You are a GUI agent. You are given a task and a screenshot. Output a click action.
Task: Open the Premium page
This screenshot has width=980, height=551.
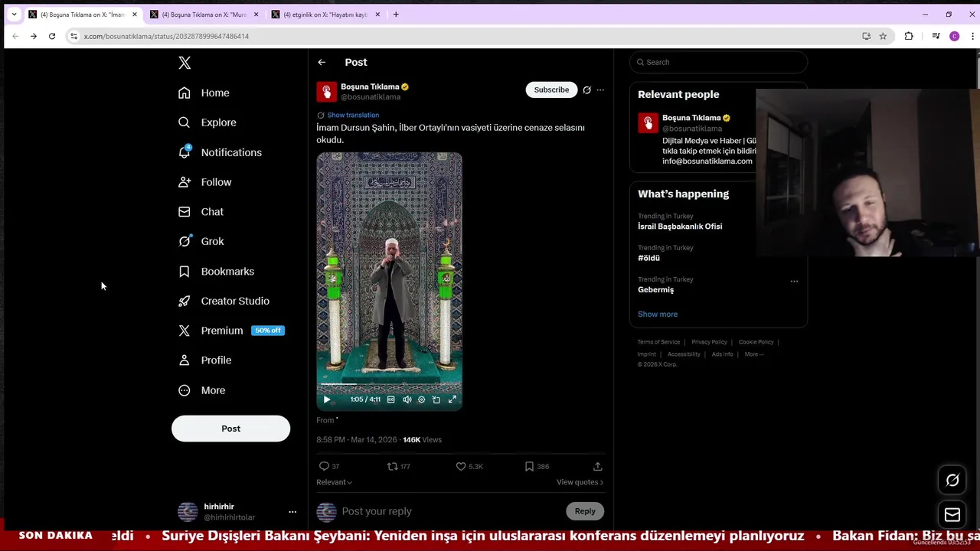230,331
